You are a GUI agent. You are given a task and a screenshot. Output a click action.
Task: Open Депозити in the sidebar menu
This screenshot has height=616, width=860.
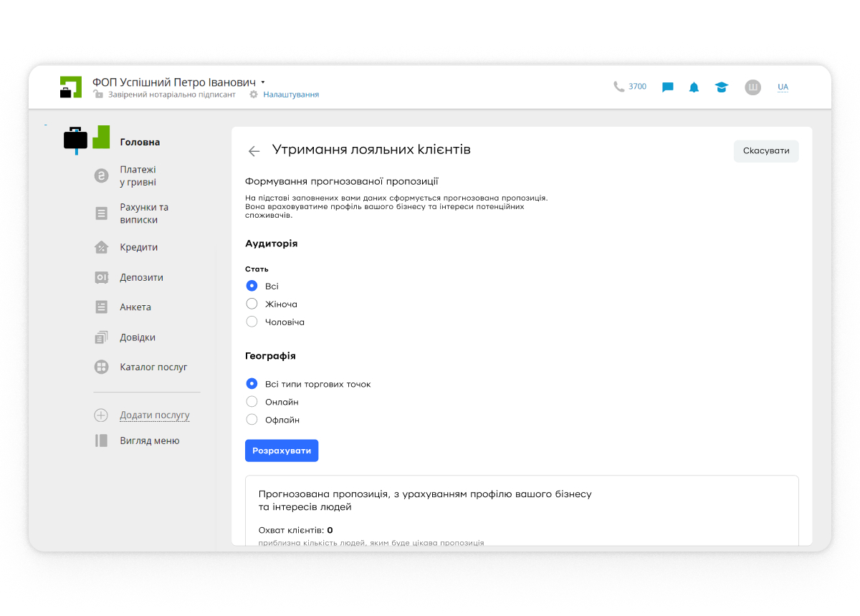141,277
